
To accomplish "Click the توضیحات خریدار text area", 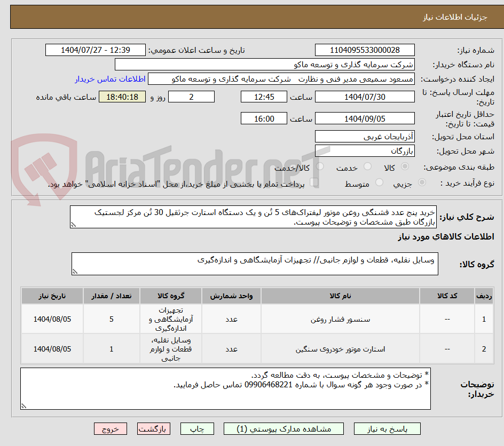I will 225,388.
